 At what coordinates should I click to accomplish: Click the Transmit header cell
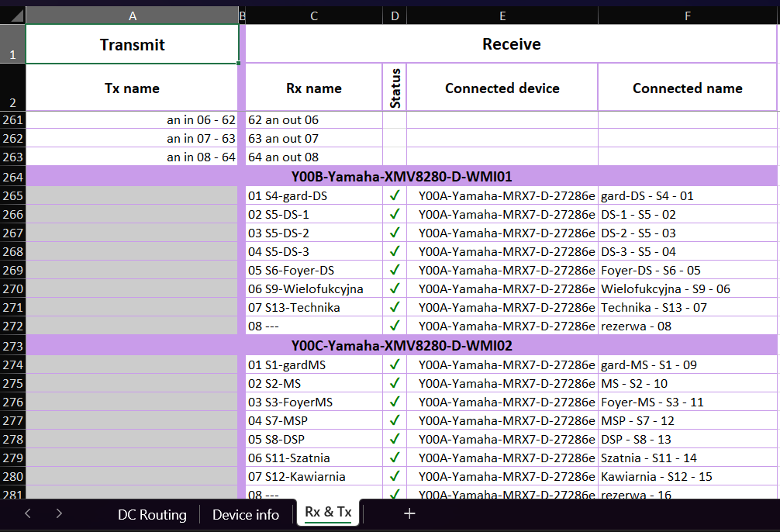coord(133,44)
